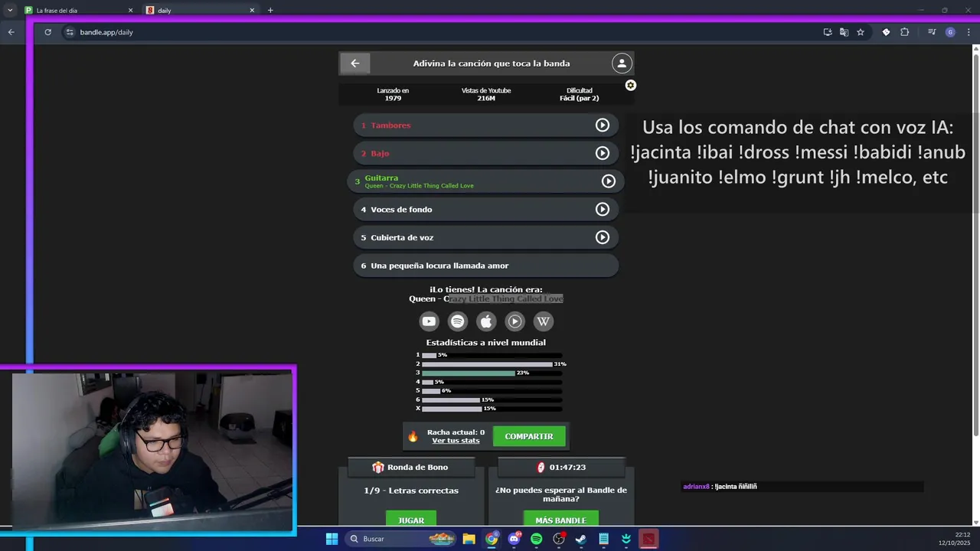980x551 pixels.
Task: Open Discord from the taskbar
Action: [514, 539]
